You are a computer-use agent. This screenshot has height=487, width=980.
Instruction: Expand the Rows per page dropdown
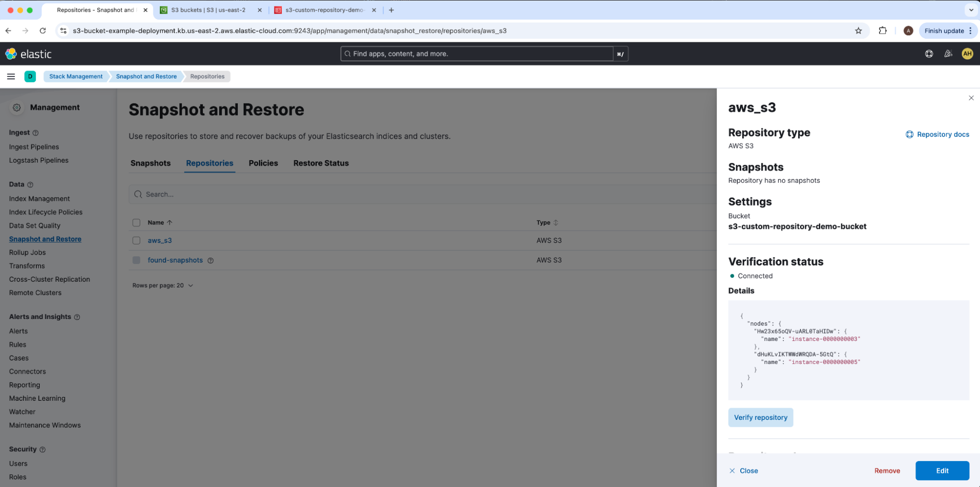(162, 286)
